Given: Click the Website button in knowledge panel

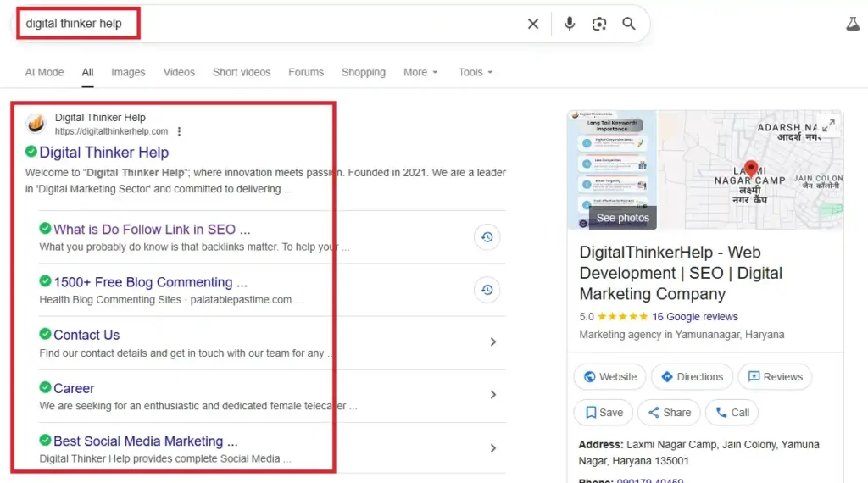Looking at the screenshot, I should pos(609,377).
